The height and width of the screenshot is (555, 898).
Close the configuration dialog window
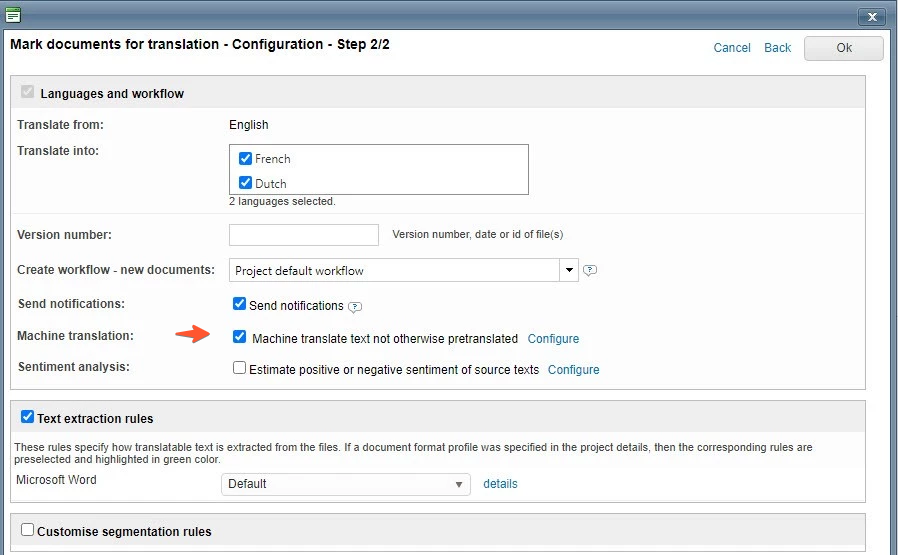point(872,16)
